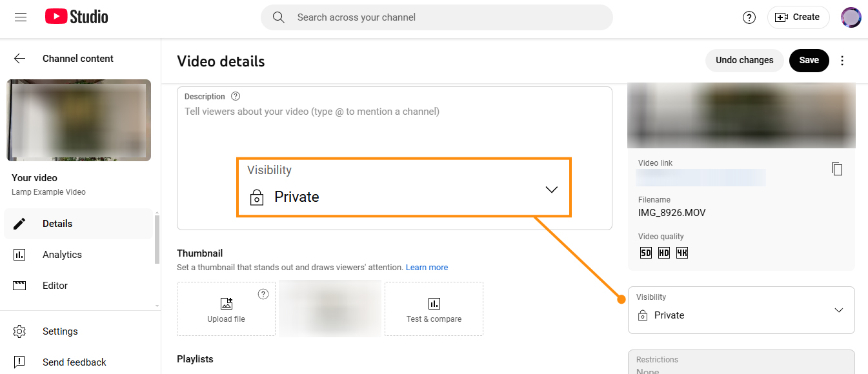Select the Channel content heading

(77, 58)
